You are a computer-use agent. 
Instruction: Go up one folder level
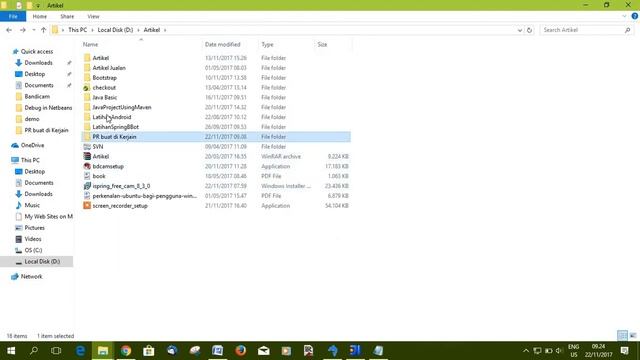tap(43, 30)
